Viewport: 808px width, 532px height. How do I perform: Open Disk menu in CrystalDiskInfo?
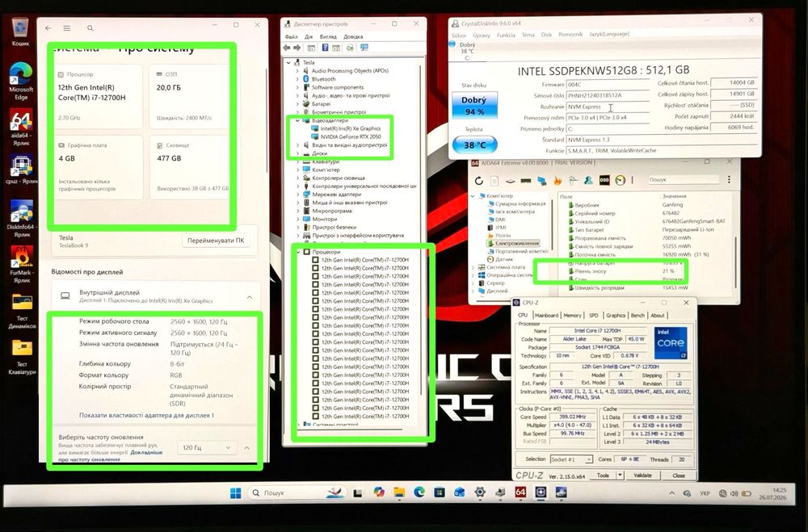546,35
